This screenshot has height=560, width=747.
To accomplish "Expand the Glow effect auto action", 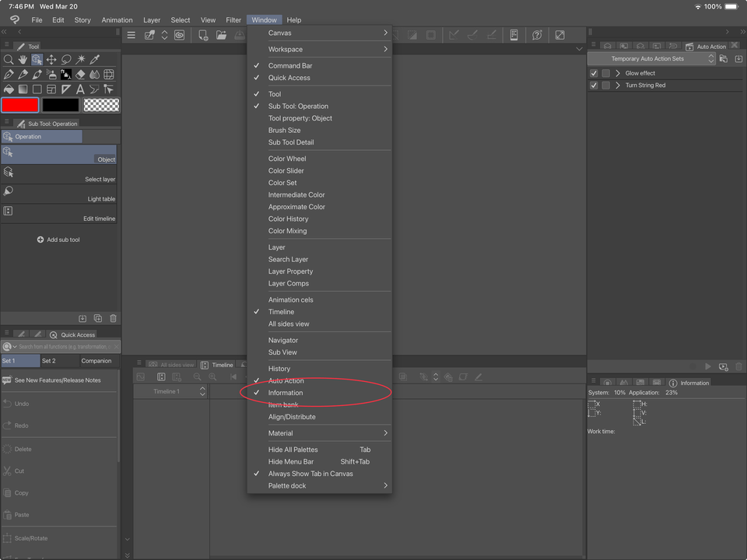I will click(x=618, y=73).
